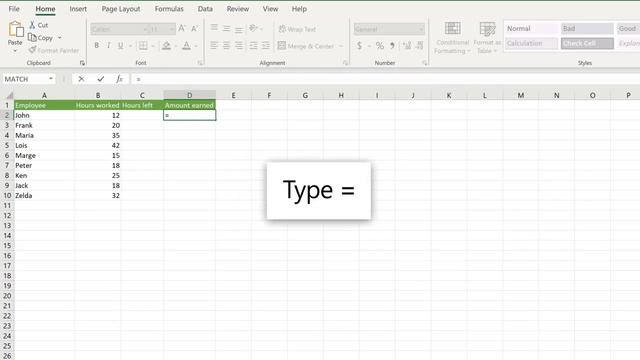Decrease font size with smaller A
The height and width of the screenshot is (360, 640).
pos(194,29)
